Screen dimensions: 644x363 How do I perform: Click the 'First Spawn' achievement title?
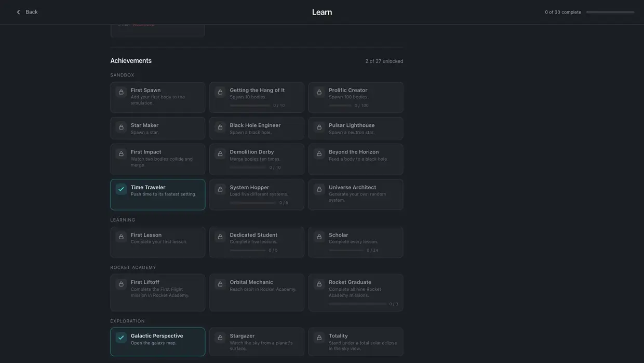[145, 90]
